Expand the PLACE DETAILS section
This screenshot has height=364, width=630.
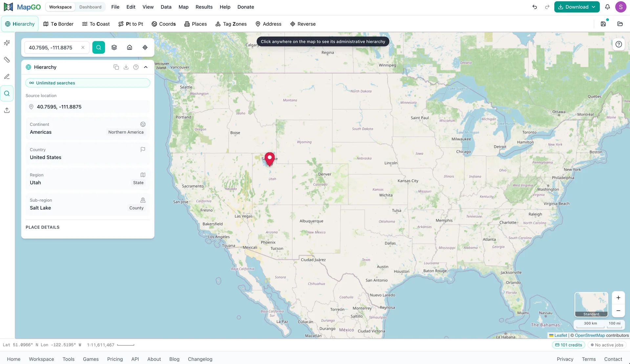coord(43,227)
